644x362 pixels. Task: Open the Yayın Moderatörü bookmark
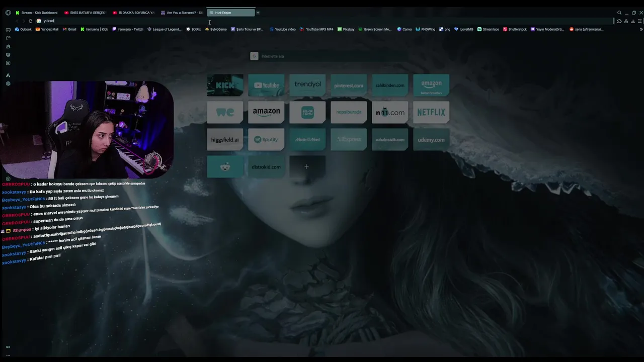click(x=547, y=29)
